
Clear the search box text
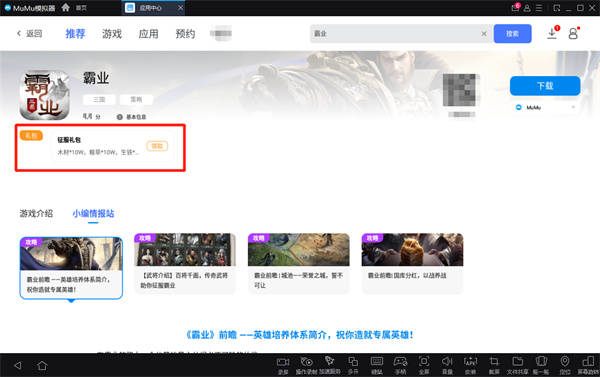click(484, 34)
